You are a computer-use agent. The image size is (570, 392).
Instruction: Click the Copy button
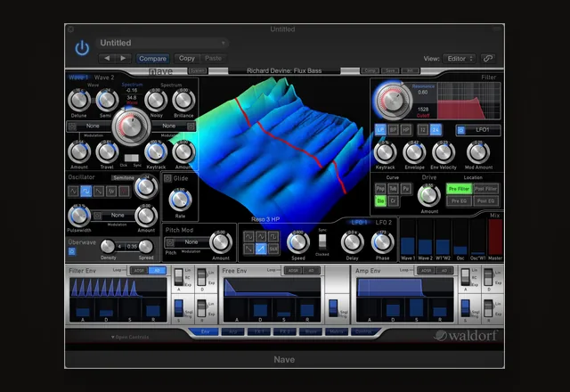click(186, 58)
